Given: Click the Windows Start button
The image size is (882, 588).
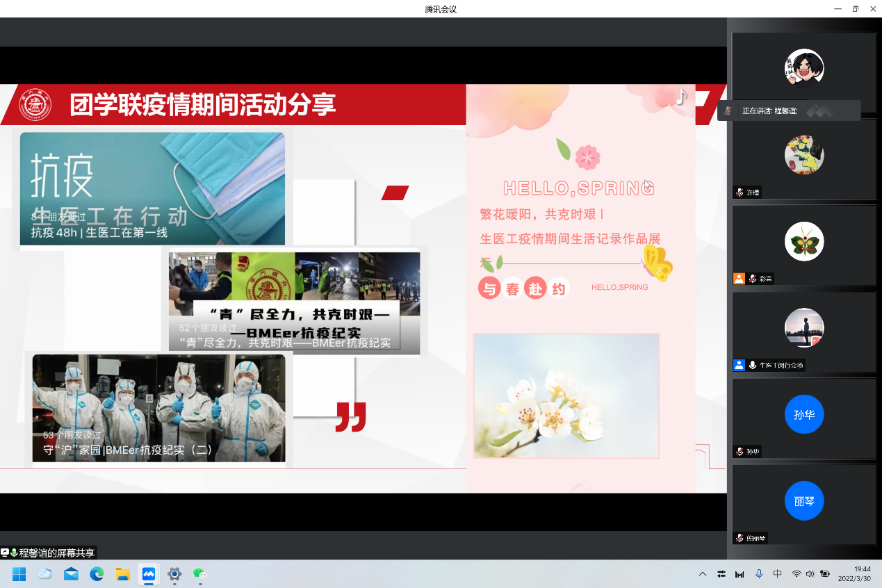Looking at the screenshot, I should (19, 574).
